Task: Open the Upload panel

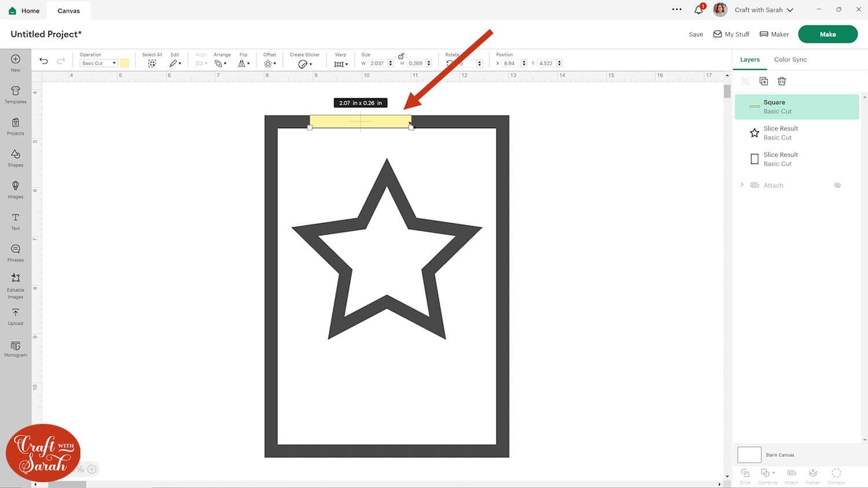Action: pos(16,316)
